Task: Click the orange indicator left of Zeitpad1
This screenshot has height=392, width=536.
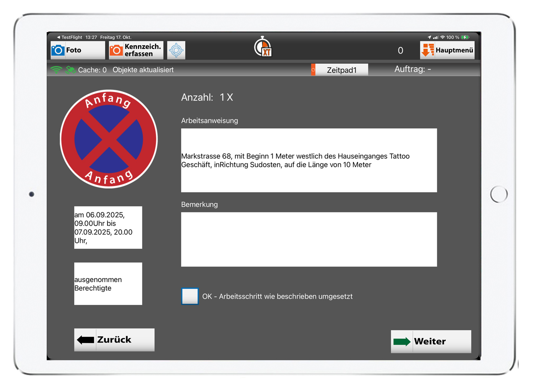Action: [313, 70]
